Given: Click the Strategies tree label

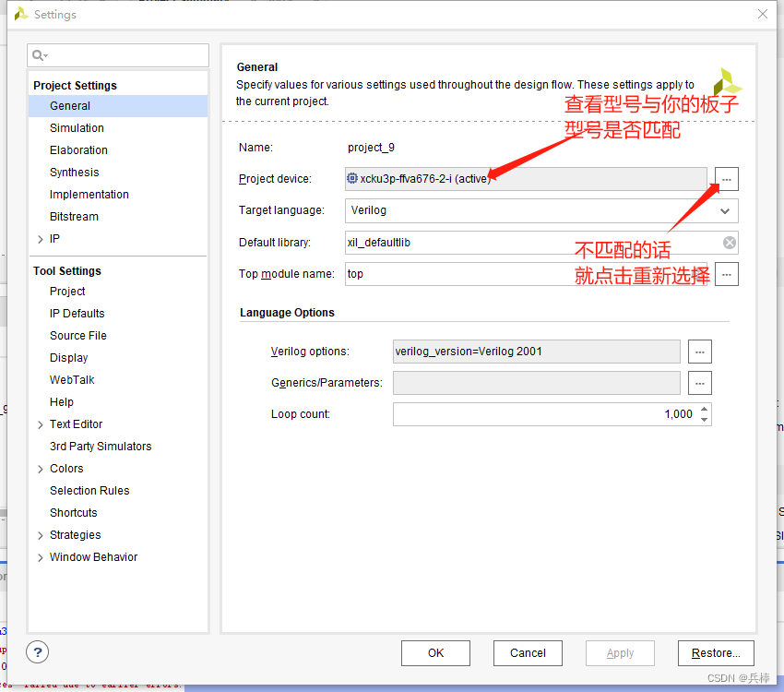Looking at the screenshot, I should pyautogui.click(x=75, y=535).
